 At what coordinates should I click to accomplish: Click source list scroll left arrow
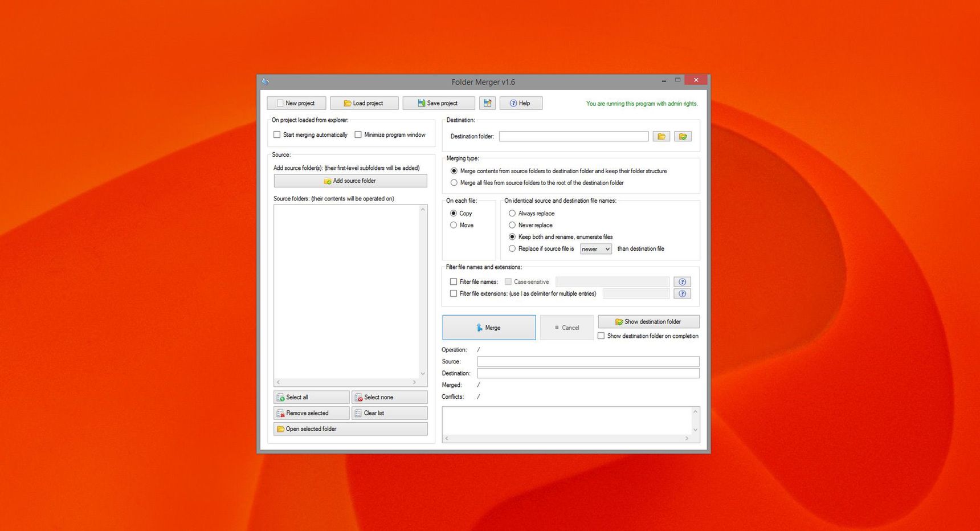278,382
